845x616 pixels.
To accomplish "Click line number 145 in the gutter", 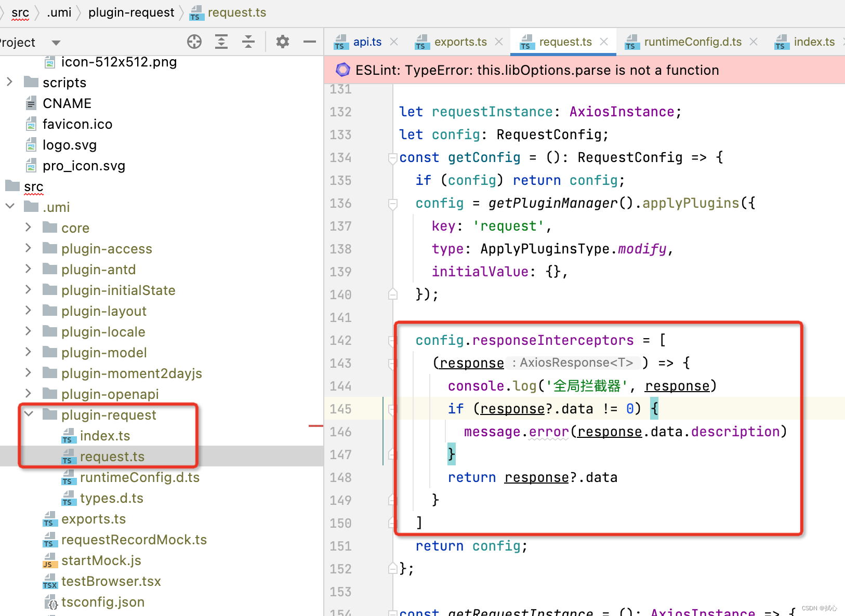I will point(340,409).
